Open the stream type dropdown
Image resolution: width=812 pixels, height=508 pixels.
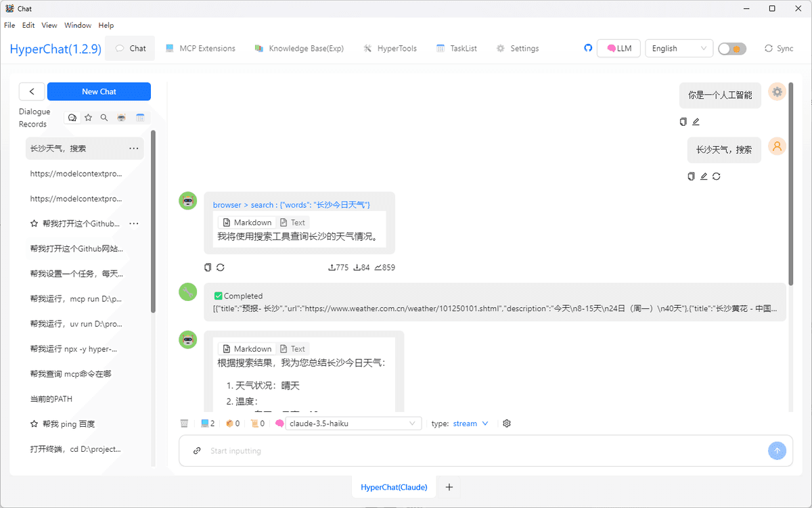click(470, 423)
